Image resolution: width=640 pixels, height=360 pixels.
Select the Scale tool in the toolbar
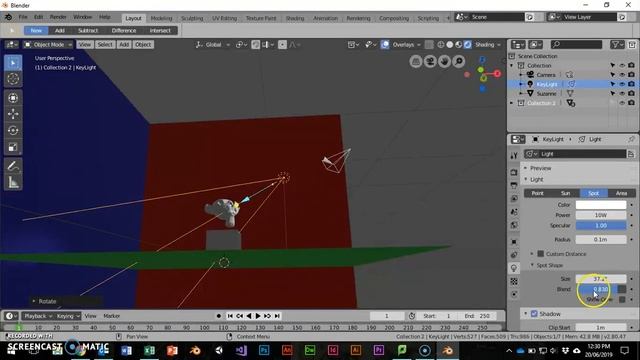[x=13, y=147]
